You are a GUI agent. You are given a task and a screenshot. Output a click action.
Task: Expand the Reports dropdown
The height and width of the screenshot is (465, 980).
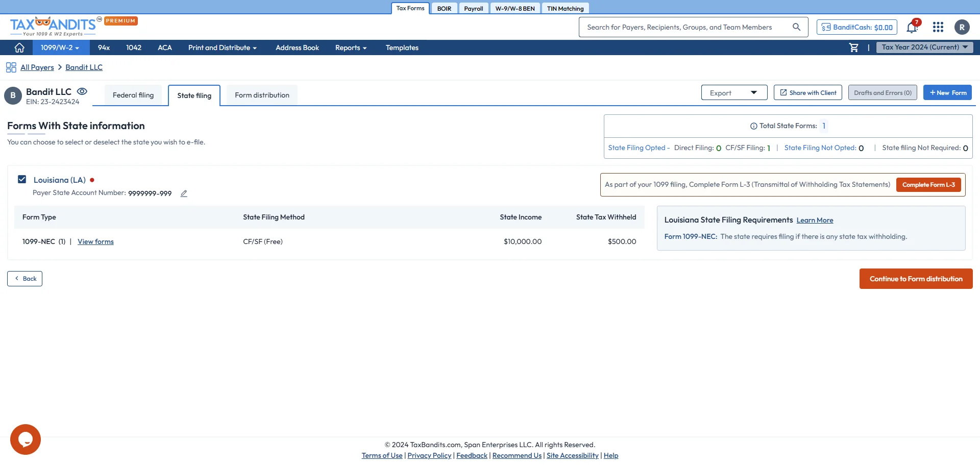pyautogui.click(x=351, y=47)
